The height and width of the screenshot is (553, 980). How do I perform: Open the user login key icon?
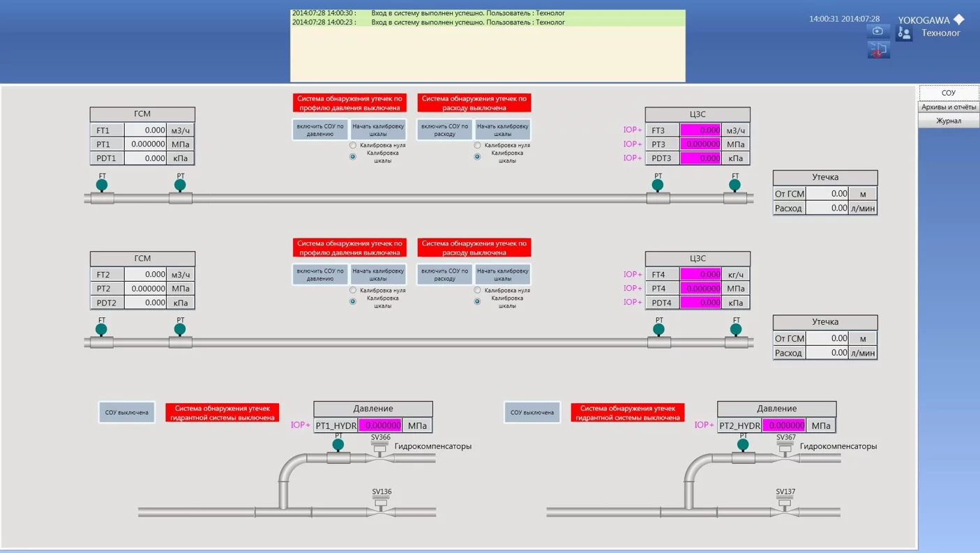pos(905,32)
